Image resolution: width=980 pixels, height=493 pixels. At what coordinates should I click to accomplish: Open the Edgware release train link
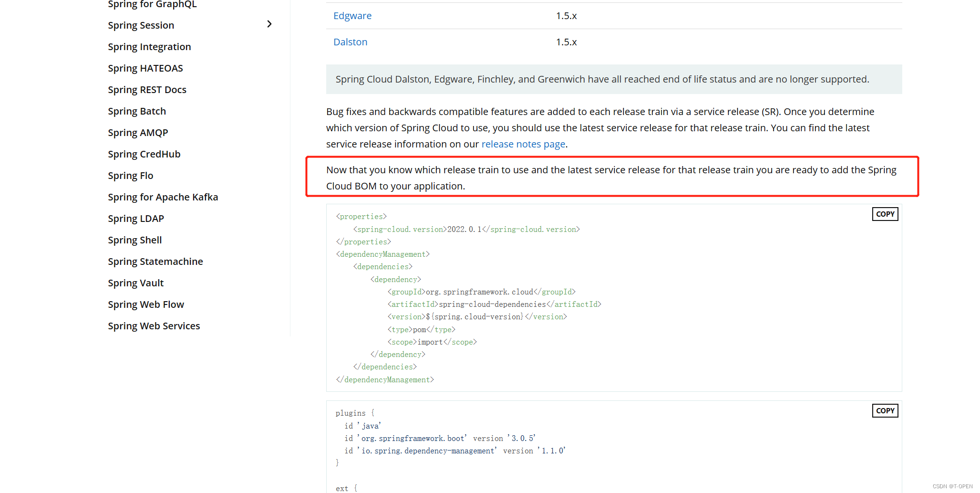coord(352,16)
